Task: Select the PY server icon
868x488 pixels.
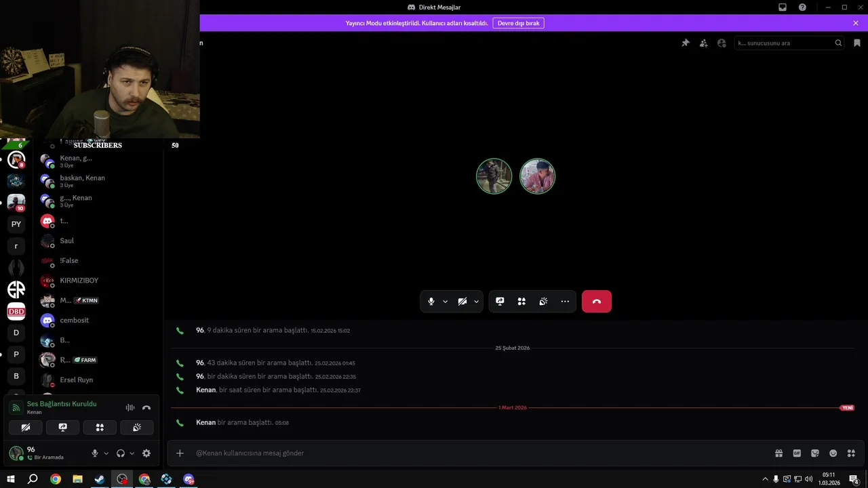Action: (x=16, y=224)
